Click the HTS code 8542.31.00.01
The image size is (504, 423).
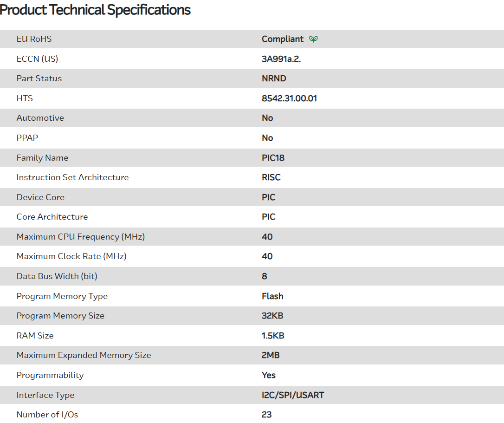[x=289, y=98]
